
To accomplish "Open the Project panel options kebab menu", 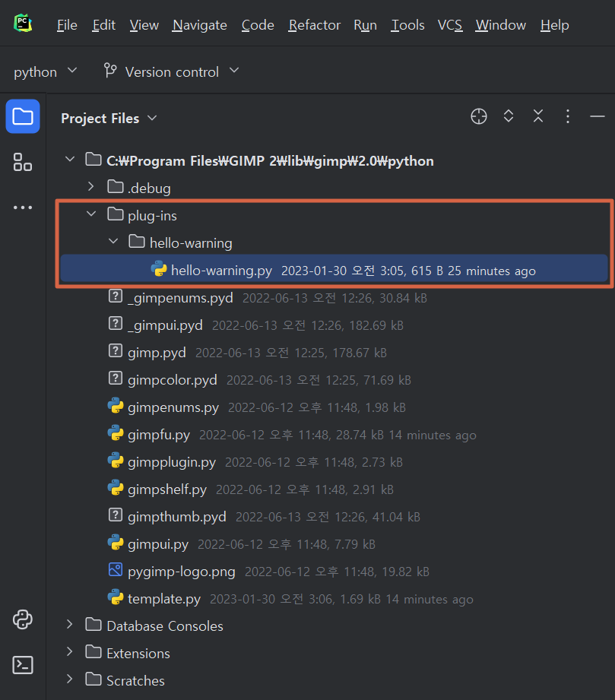I will pos(568,116).
